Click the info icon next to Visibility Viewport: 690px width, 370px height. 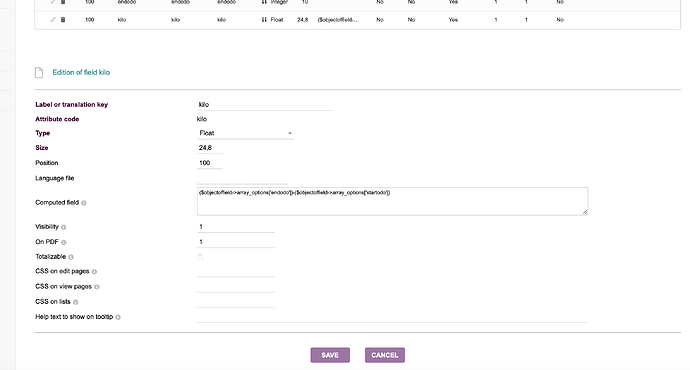click(x=63, y=227)
